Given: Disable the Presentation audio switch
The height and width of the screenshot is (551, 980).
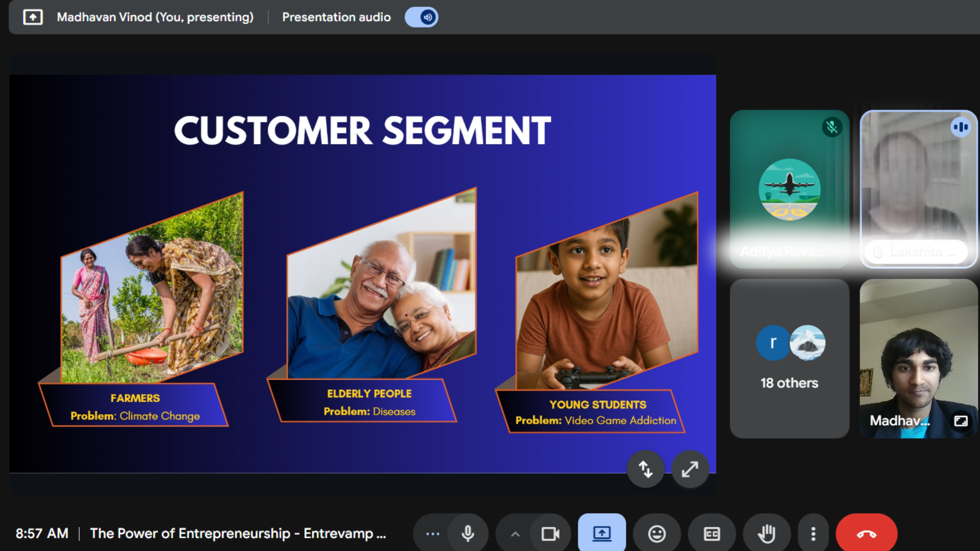Looking at the screenshot, I should click(422, 17).
